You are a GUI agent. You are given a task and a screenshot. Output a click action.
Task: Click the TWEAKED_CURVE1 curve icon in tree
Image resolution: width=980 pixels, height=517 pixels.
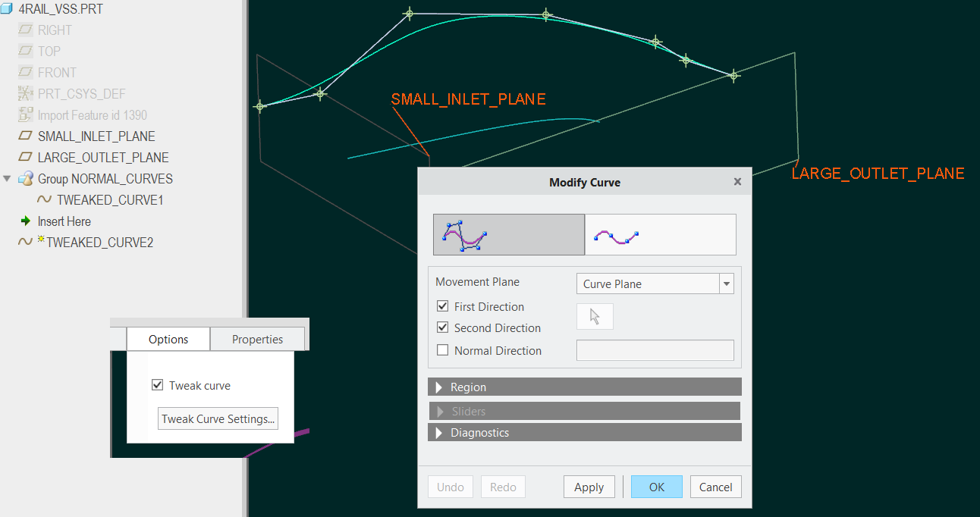pos(45,200)
